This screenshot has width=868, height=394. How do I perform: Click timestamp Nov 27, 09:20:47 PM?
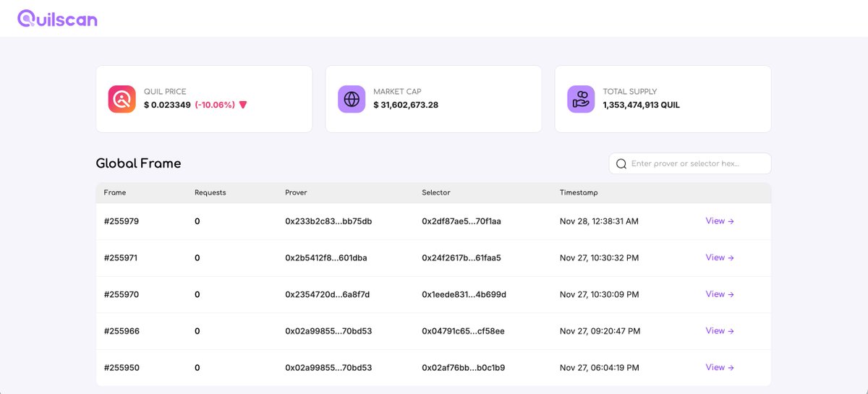(x=600, y=331)
